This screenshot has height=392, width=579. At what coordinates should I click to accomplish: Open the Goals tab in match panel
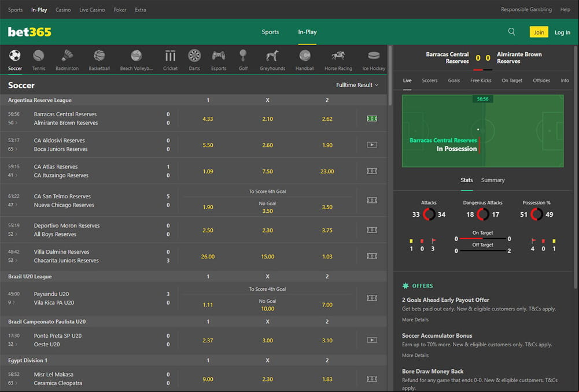click(454, 80)
